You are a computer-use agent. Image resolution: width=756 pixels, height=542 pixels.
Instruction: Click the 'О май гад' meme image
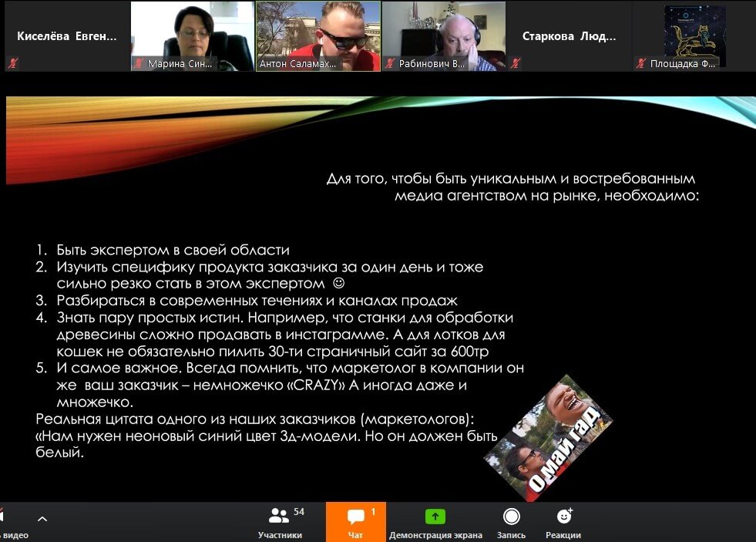(547, 428)
